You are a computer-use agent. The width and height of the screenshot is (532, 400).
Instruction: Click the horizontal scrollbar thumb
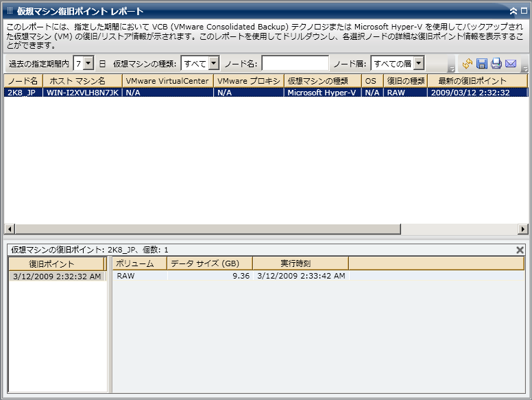pos(208,229)
